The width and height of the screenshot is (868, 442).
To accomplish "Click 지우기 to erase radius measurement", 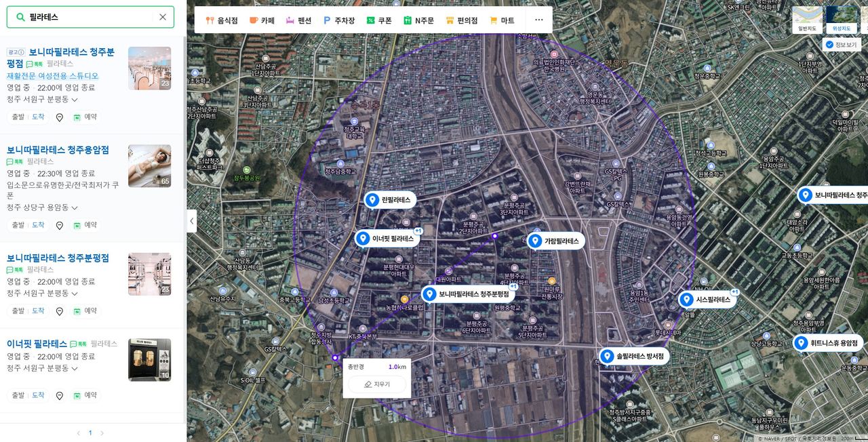I will [x=377, y=384].
